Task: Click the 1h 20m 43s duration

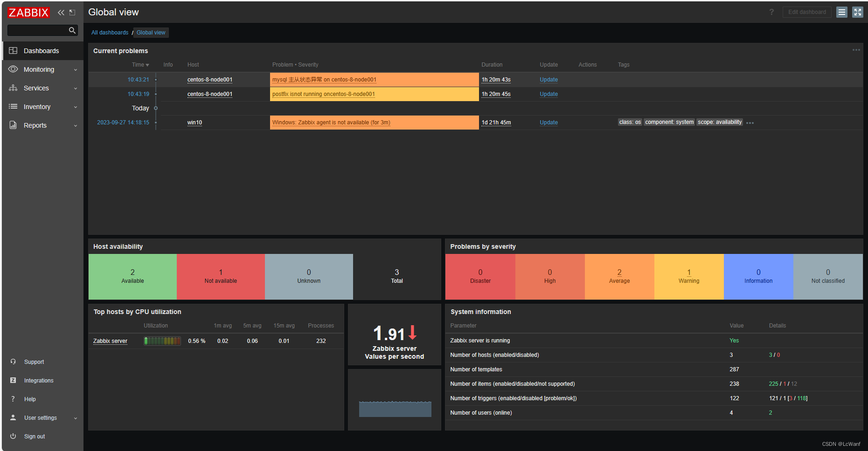Action: (496, 80)
